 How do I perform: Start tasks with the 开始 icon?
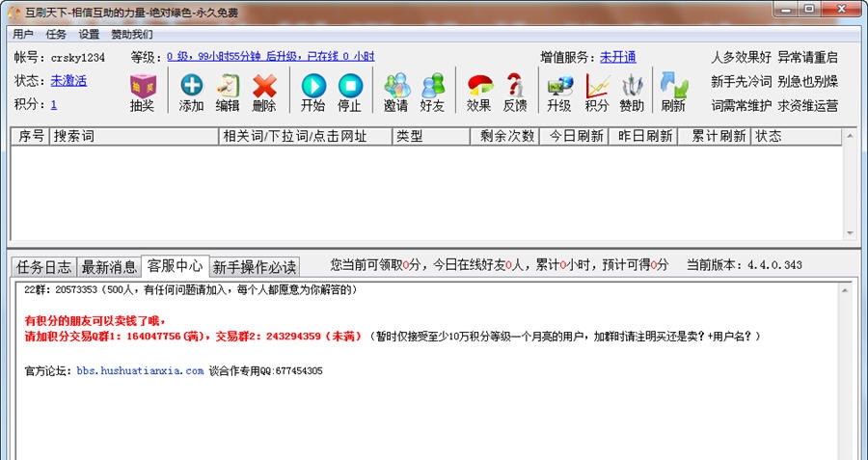[312, 86]
